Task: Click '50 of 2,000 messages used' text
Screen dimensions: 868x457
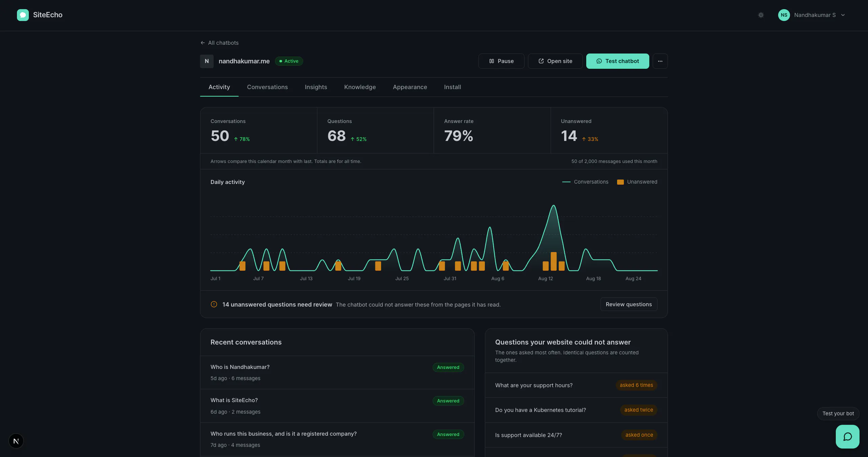Action: tap(614, 161)
